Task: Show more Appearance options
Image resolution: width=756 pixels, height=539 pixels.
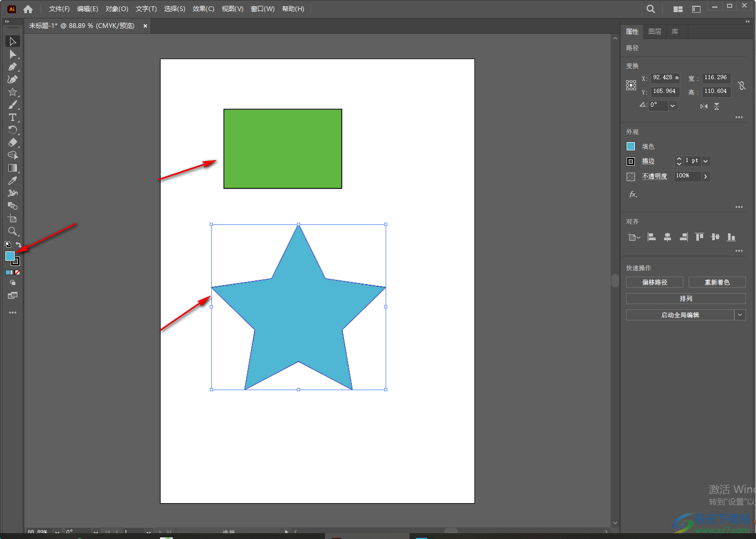Action: pyautogui.click(x=739, y=207)
